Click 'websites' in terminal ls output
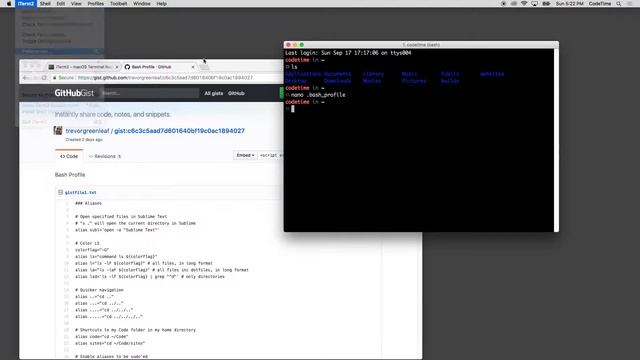Screen dimensions: 640x360 point(492,74)
